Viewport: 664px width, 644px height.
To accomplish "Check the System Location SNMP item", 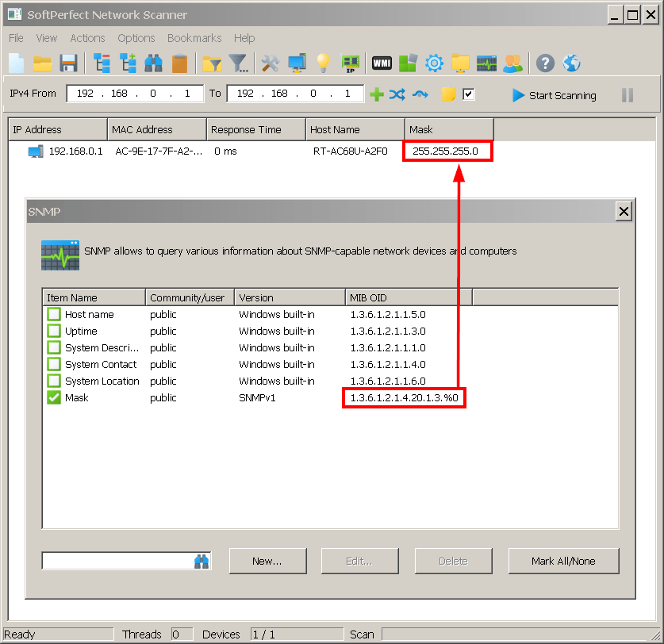I will click(54, 381).
